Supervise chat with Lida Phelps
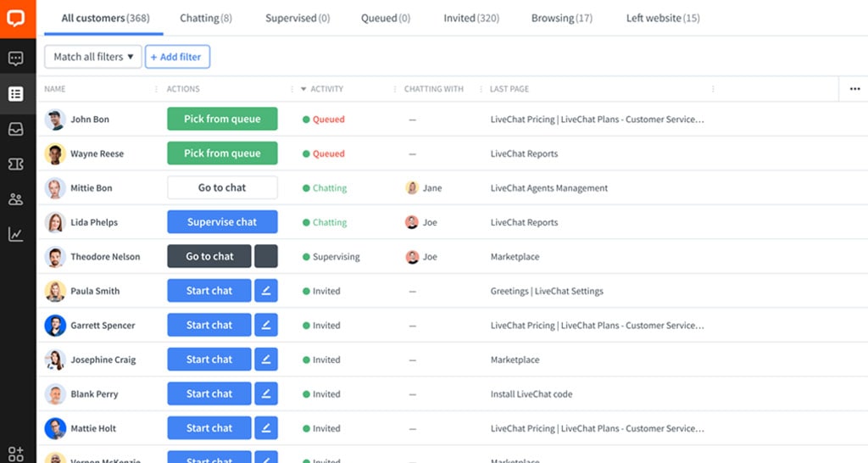 click(222, 222)
